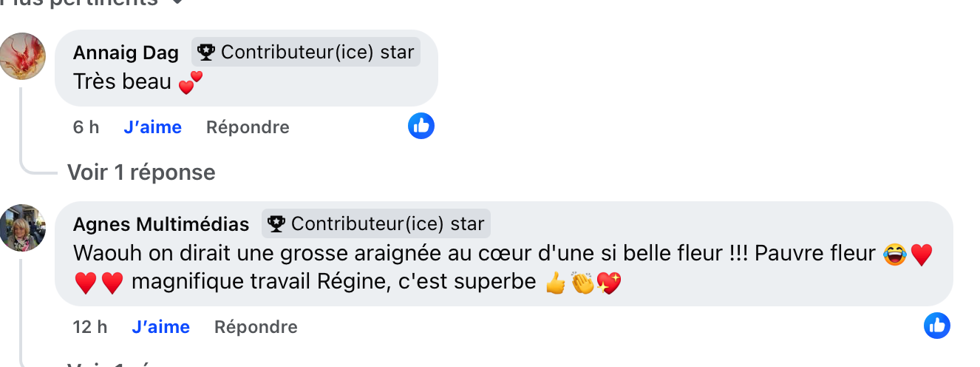Viewport: 980px width, 367px height.
Task: Toggle "J'aime" on Annaig Dag's comment
Action: 152,127
